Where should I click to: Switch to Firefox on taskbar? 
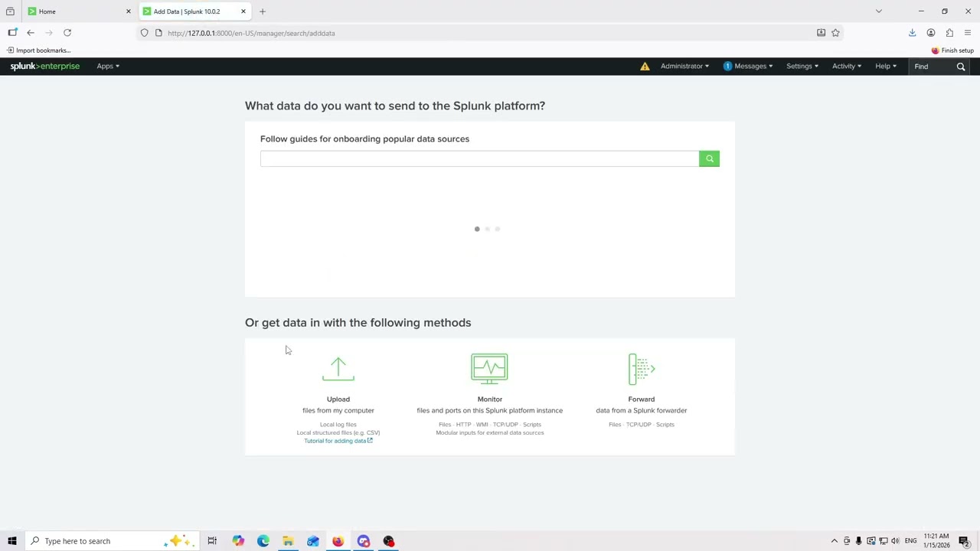(338, 541)
